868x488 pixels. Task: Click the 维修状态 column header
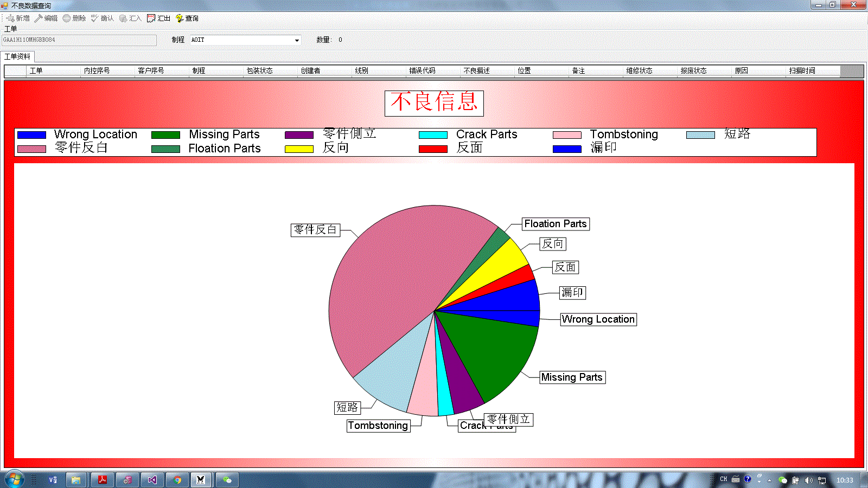coord(650,71)
